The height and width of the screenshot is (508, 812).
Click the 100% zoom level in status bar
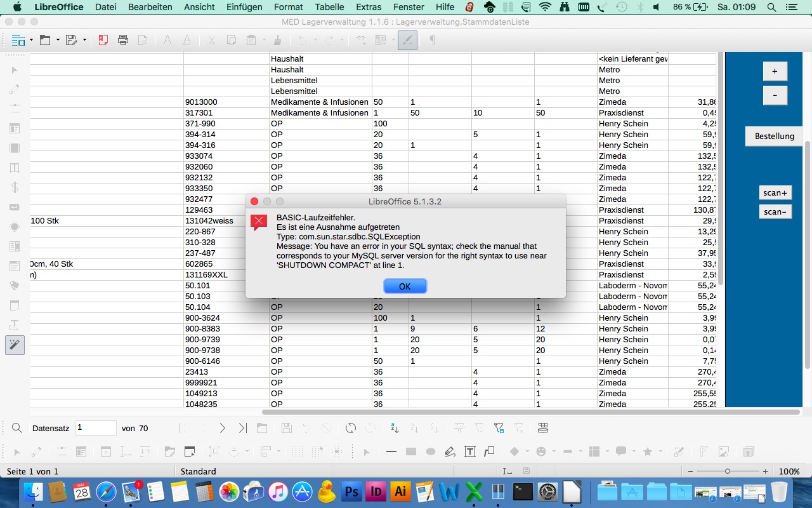point(789,471)
